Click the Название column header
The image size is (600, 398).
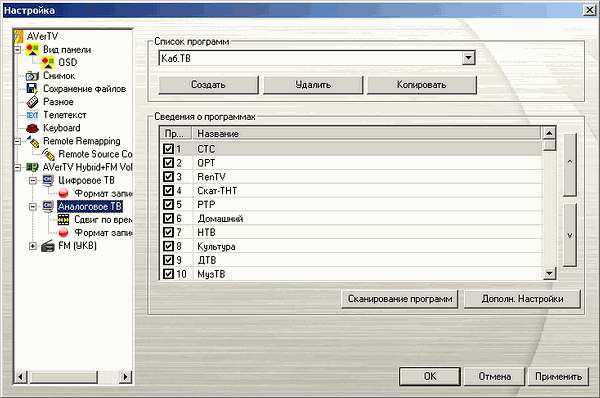click(367, 134)
